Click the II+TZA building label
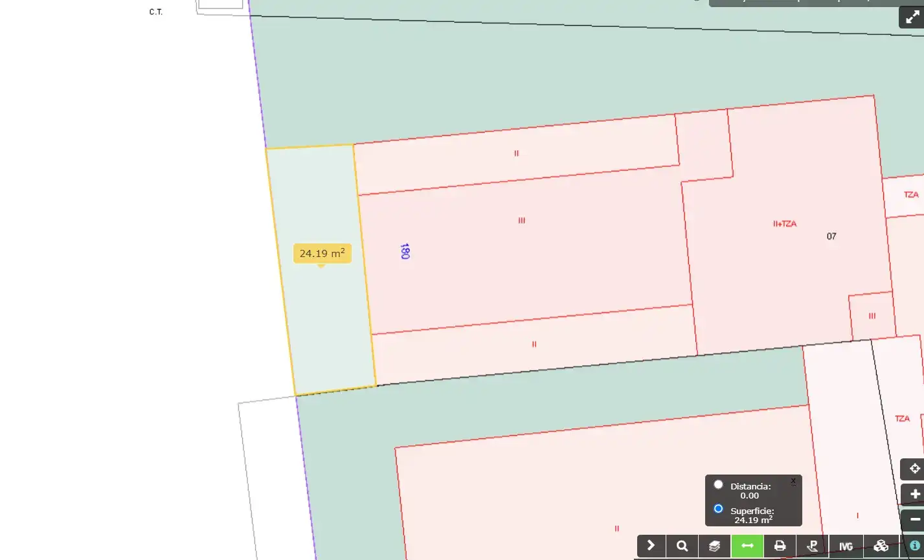Image resolution: width=924 pixels, height=560 pixels. click(x=785, y=224)
